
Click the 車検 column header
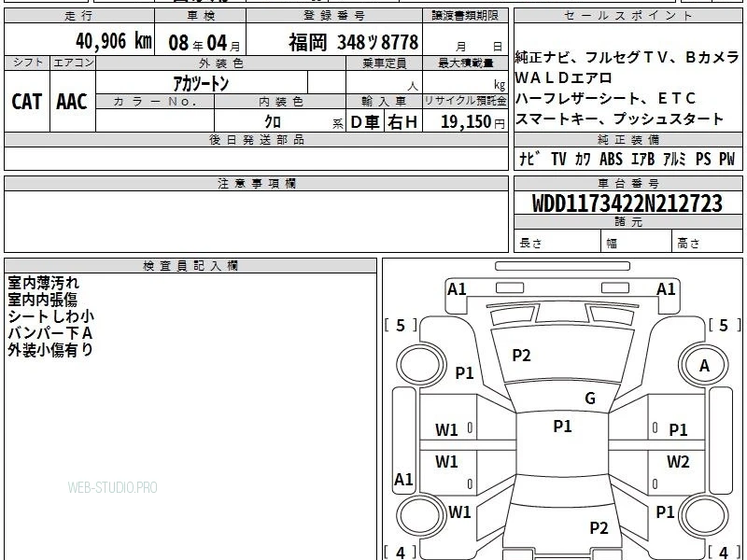point(201,16)
